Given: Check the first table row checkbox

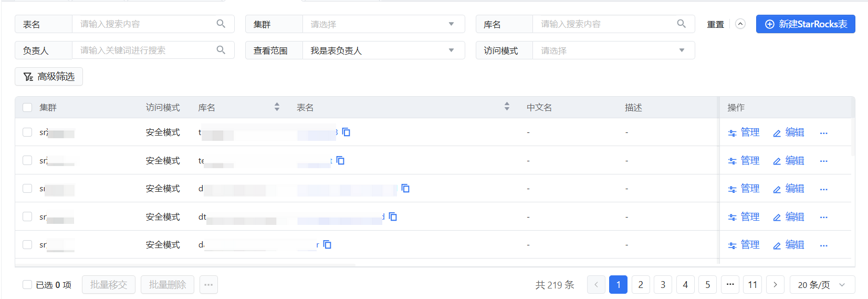Looking at the screenshot, I should (x=27, y=132).
